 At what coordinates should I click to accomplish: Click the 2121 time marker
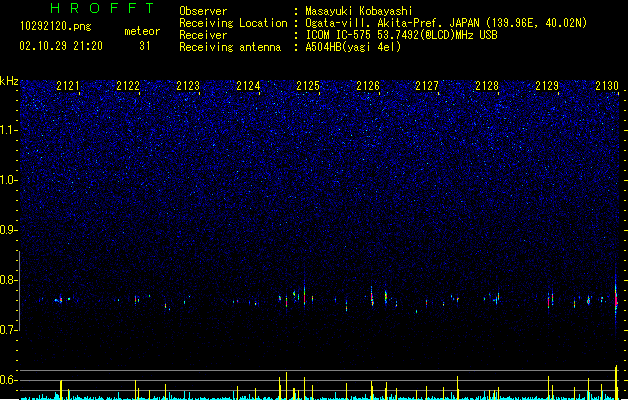pyautogui.click(x=68, y=86)
